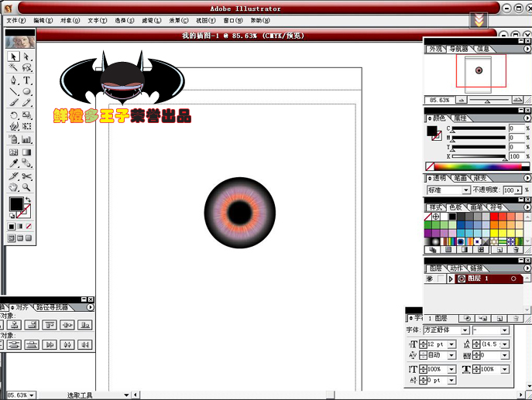Screen dimensions: 532x400
Task: Set paint mode to None in toolbox
Action: tap(29, 226)
